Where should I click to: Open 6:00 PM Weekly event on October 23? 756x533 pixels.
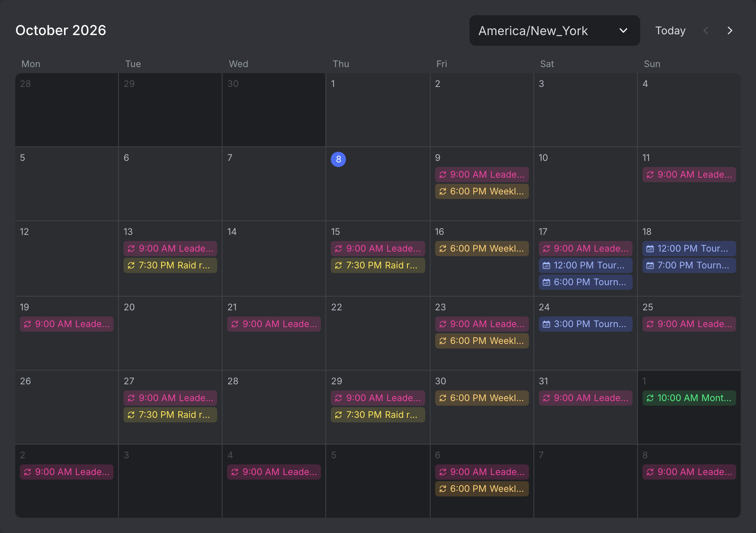tap(482, 341)
